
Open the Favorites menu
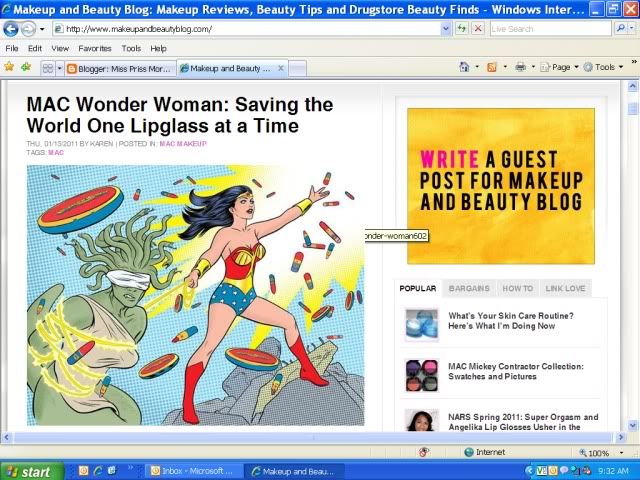coord(95,49)
